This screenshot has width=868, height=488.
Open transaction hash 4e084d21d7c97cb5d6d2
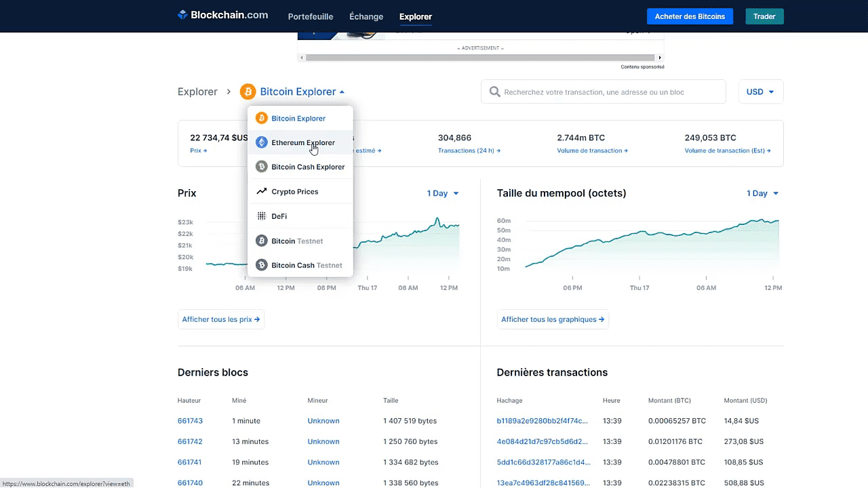click(x=542, y=441)
